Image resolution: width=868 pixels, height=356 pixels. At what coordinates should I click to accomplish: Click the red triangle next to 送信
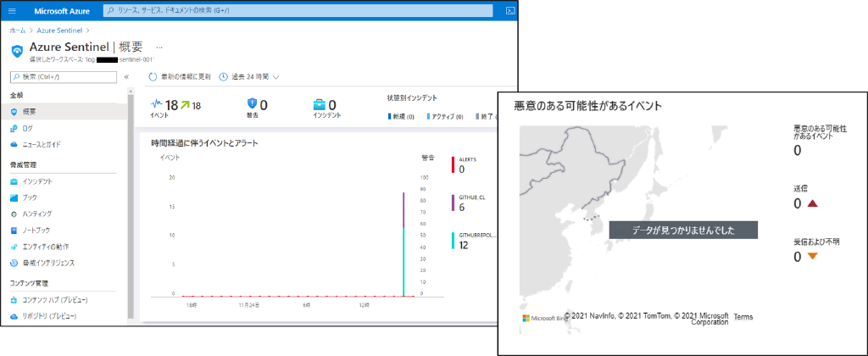point(812,203)
